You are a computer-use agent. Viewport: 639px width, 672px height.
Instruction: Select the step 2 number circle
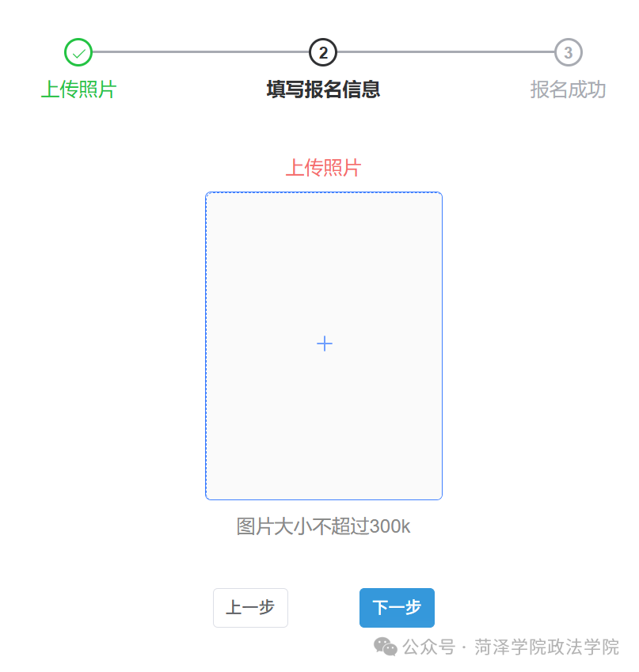pos(323,52)
